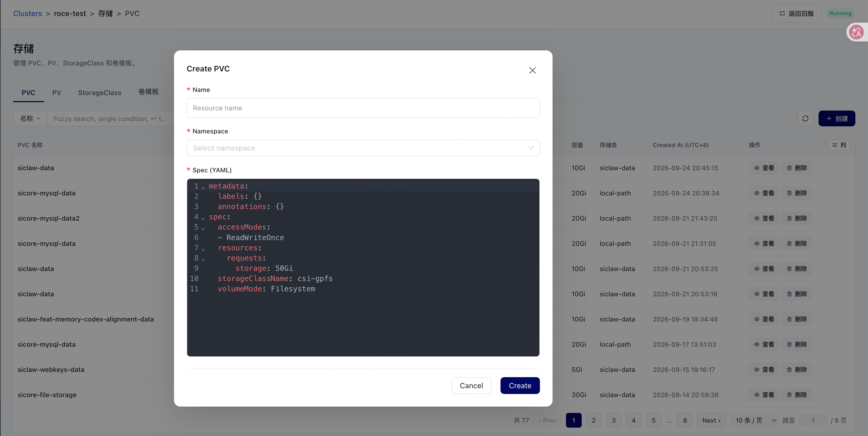View the 2026-09-24 20:45:15 siclaw-data row

click(764, 168)
